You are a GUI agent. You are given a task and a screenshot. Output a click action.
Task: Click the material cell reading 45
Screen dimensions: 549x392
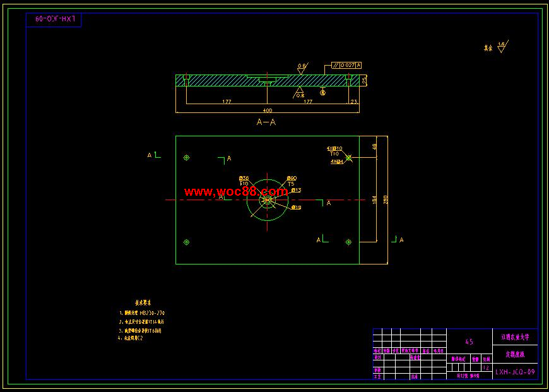(x=469, y=342)
